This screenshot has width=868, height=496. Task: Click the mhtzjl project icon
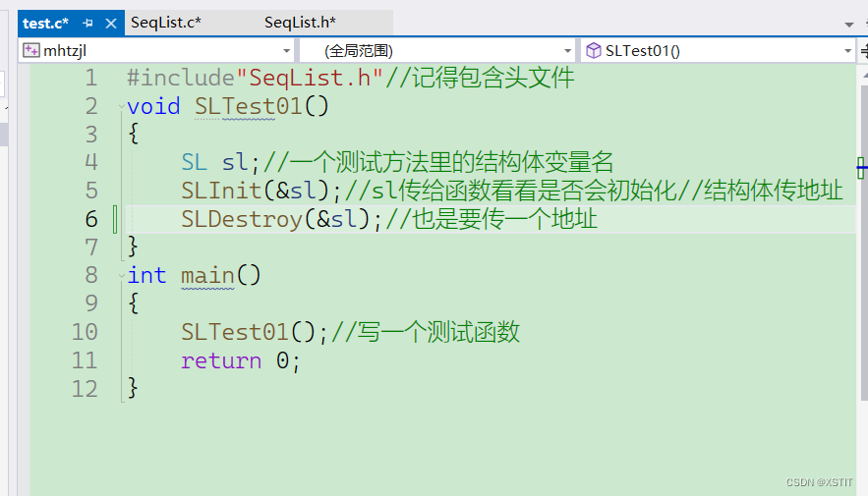pos(31,50)
